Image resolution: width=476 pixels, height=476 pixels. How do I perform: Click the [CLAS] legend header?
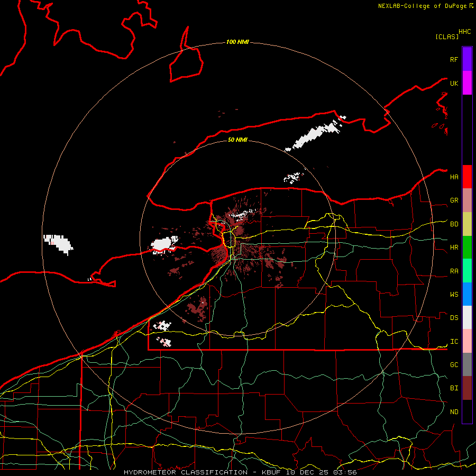click(x=447, y=36)
